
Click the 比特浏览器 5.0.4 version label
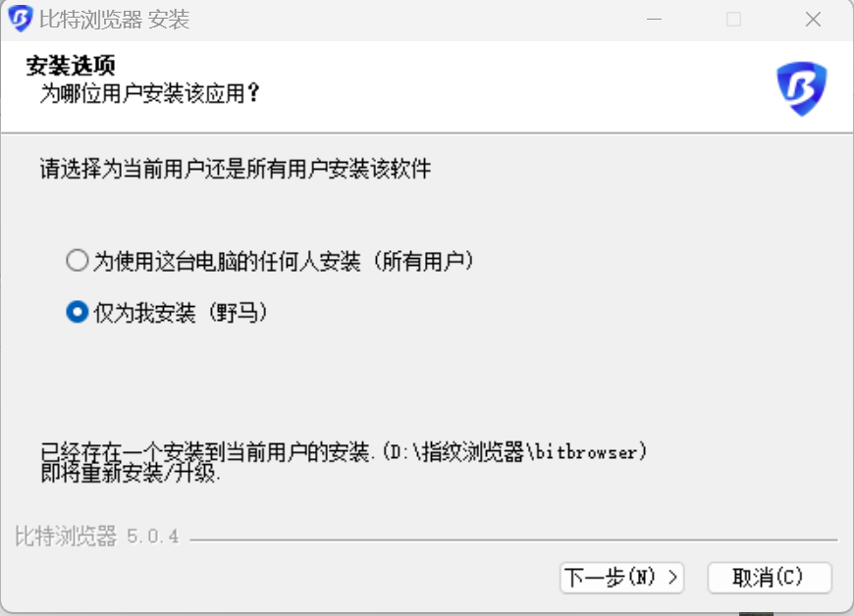coord(97,536)
